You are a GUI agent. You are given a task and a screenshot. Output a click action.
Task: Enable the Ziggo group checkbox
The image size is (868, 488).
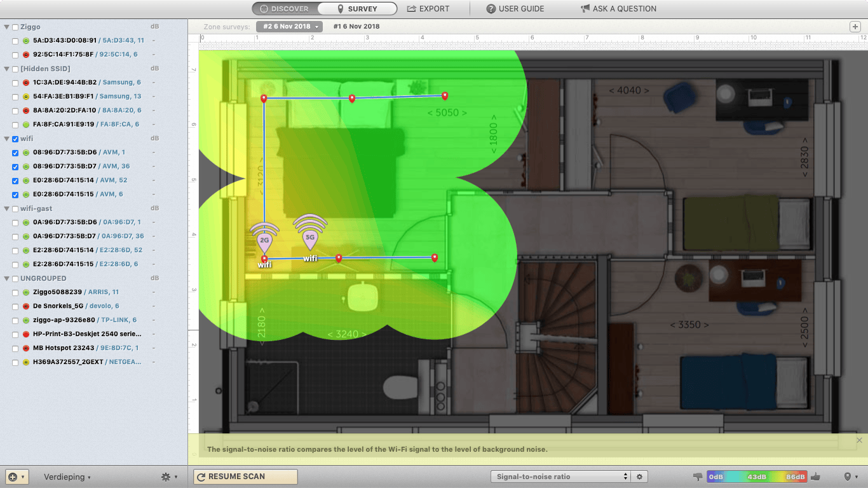15,27
